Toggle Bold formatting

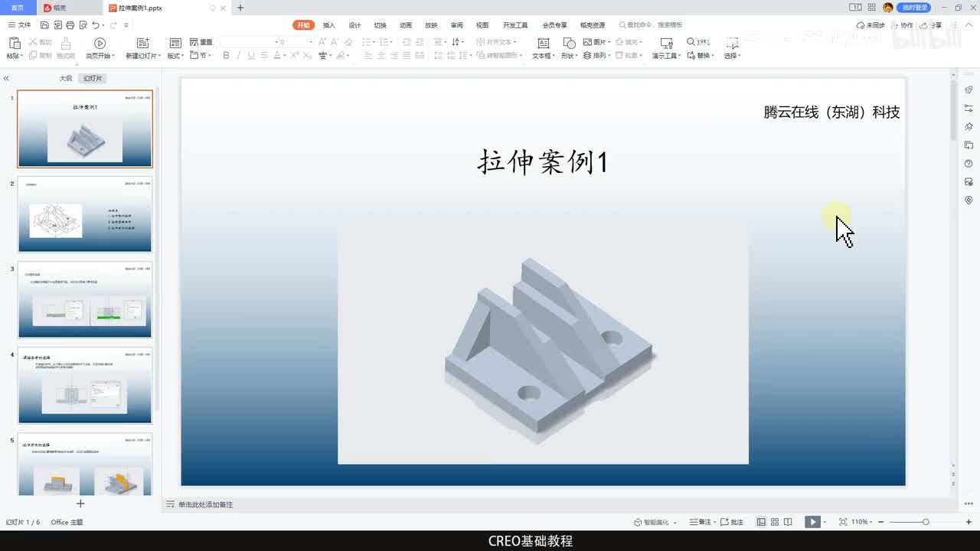[x=226, y=56]
